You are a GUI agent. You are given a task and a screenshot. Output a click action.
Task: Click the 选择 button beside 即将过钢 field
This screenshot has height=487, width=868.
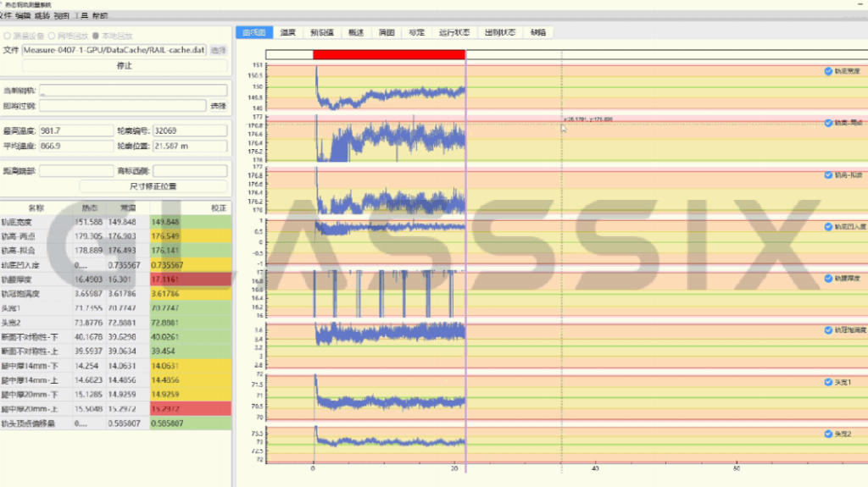[218, 106]
